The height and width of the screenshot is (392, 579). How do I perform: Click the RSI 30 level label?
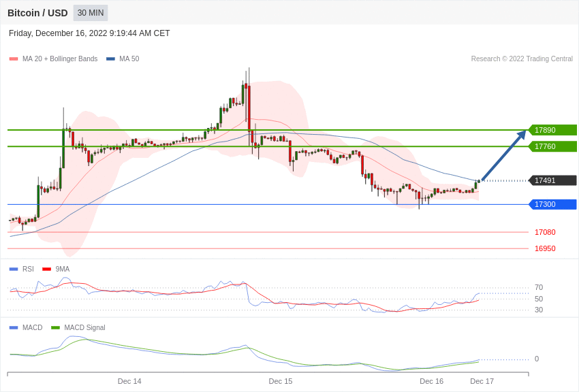point(539,310)
